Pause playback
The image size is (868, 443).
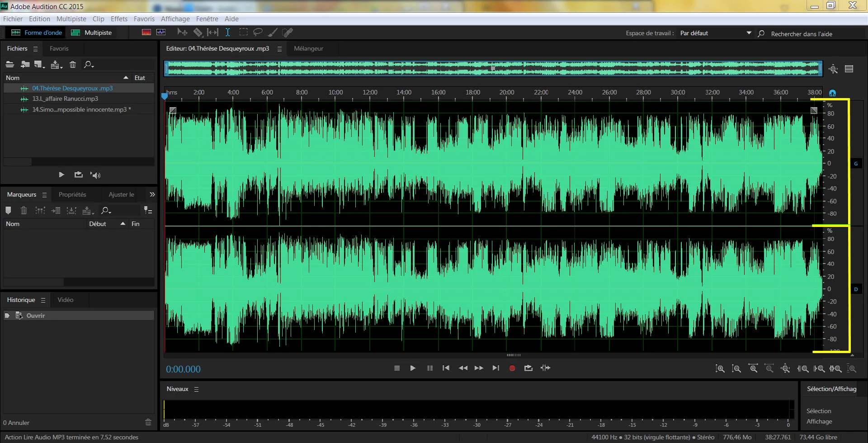[430, 368]
